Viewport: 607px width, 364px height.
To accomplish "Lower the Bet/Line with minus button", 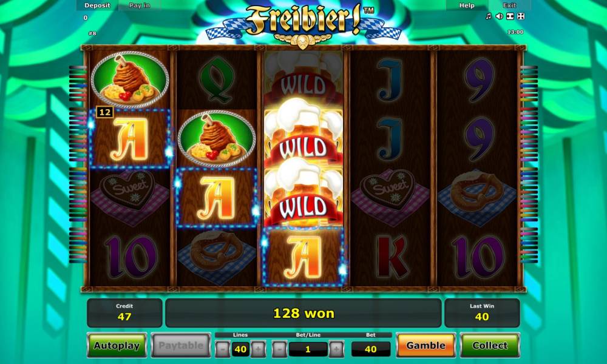I will click(x=279, y=349).
